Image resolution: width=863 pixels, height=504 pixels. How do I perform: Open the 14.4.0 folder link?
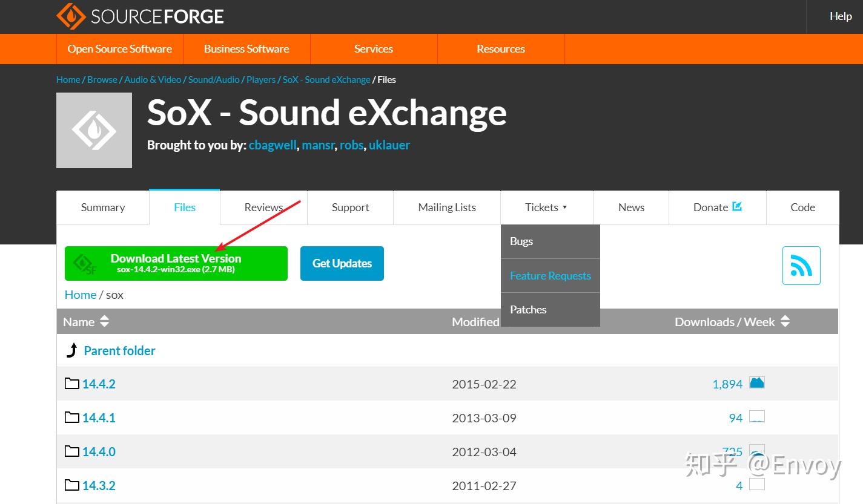point(99,452)
